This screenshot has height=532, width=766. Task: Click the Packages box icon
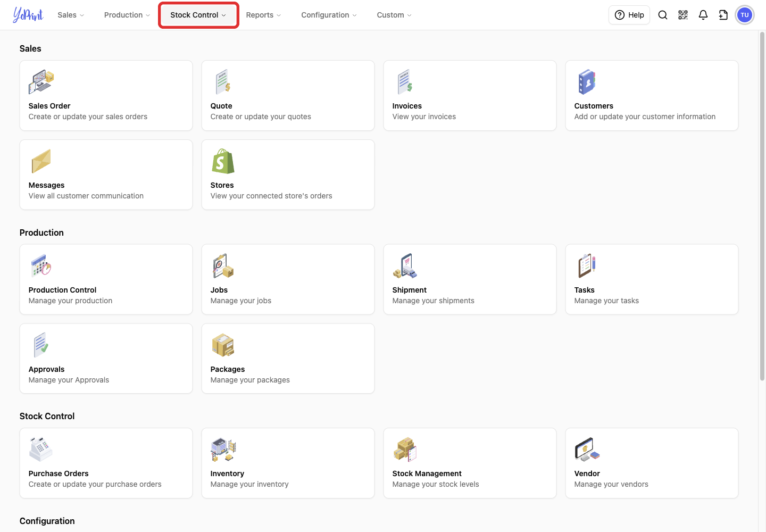tap(223, 345)
